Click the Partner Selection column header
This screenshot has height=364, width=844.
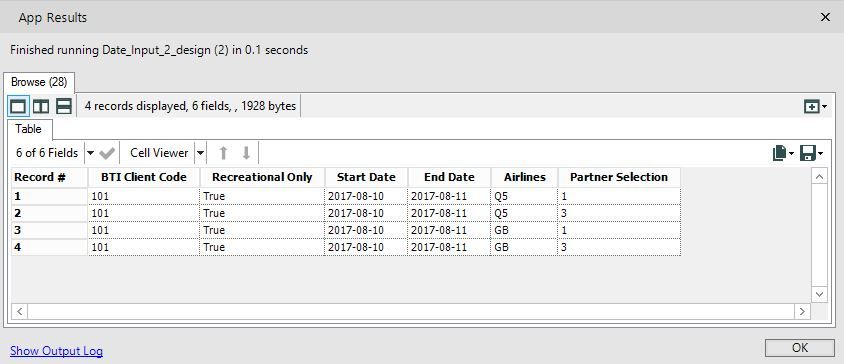619,177
